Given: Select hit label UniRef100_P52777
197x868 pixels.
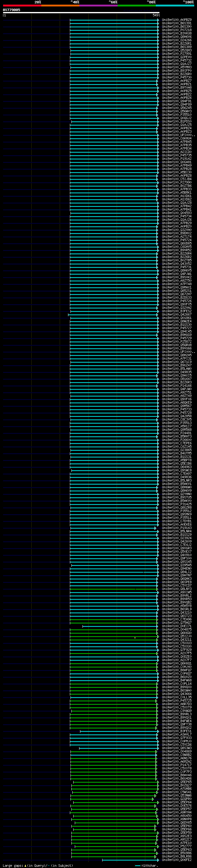Looking at the screenshot, I should tap(176, 846).
